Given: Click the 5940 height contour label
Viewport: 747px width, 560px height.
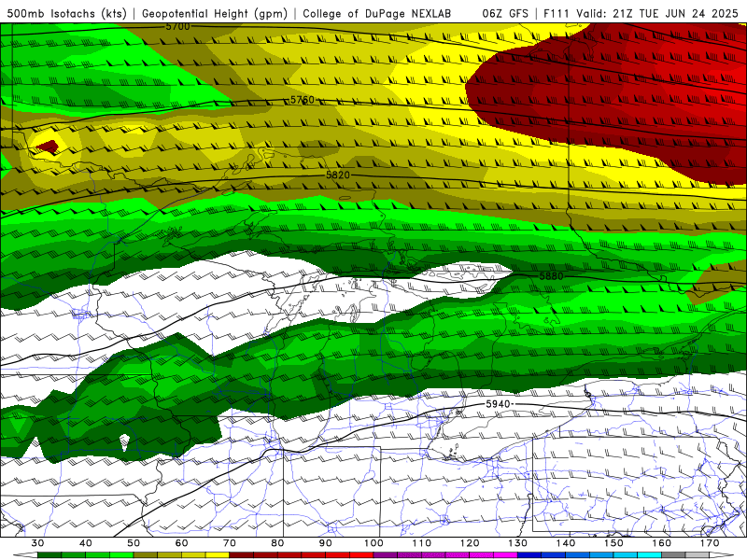Looking at the screenshot, I should 498,404.
